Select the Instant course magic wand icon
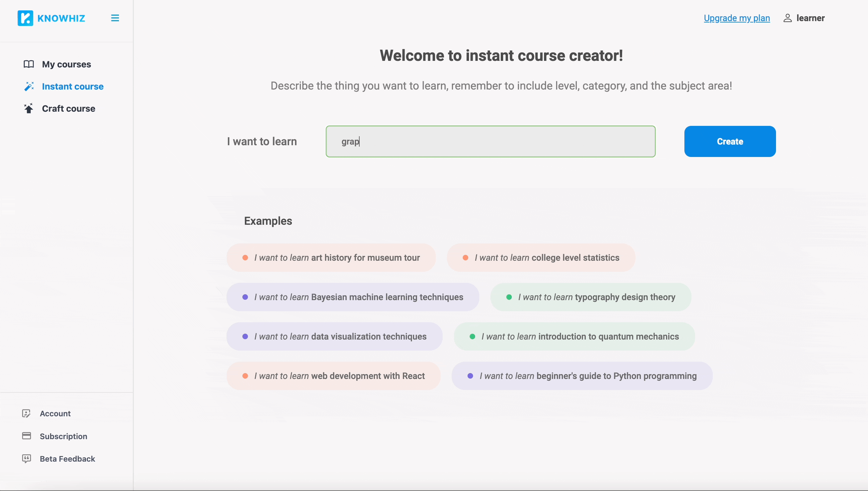 (29, 86)
